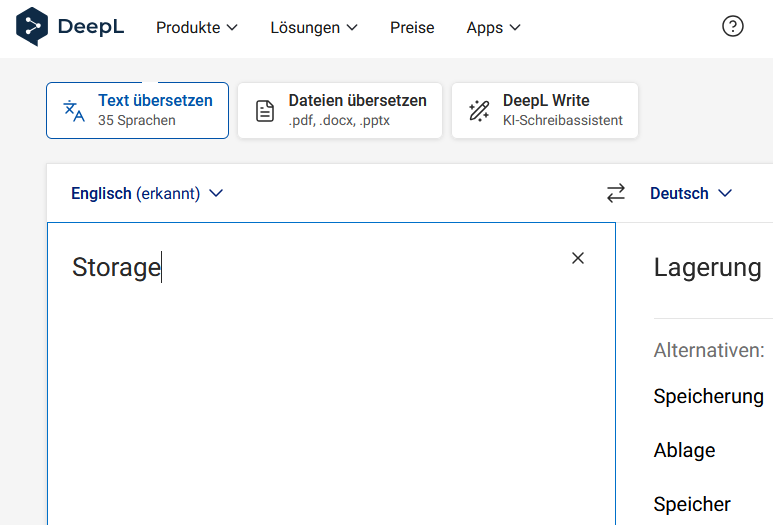Click the Alternativen: heading
This screenshot has height=525, width=773.
tap(709, 350)
